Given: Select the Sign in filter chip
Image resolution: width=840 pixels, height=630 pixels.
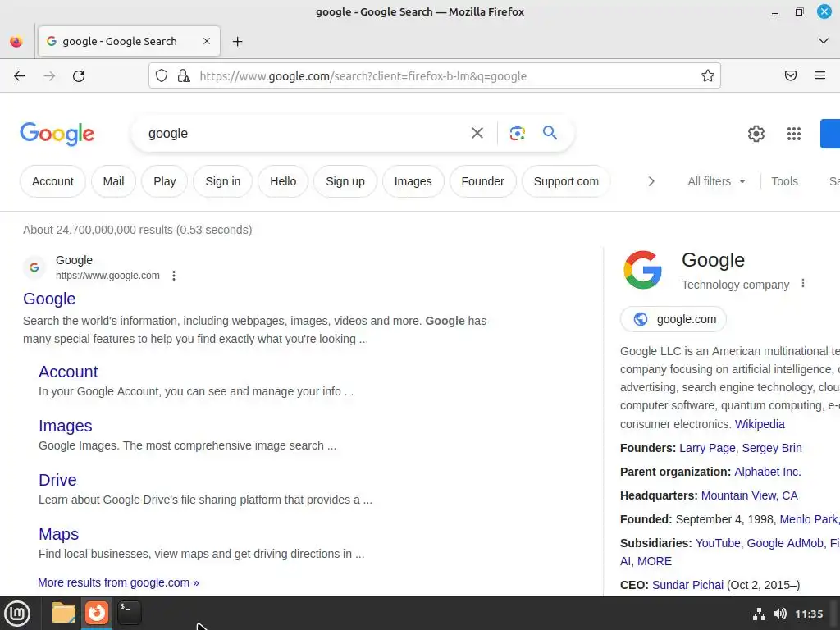Looking at the screenshot, I should pos(223,181).
